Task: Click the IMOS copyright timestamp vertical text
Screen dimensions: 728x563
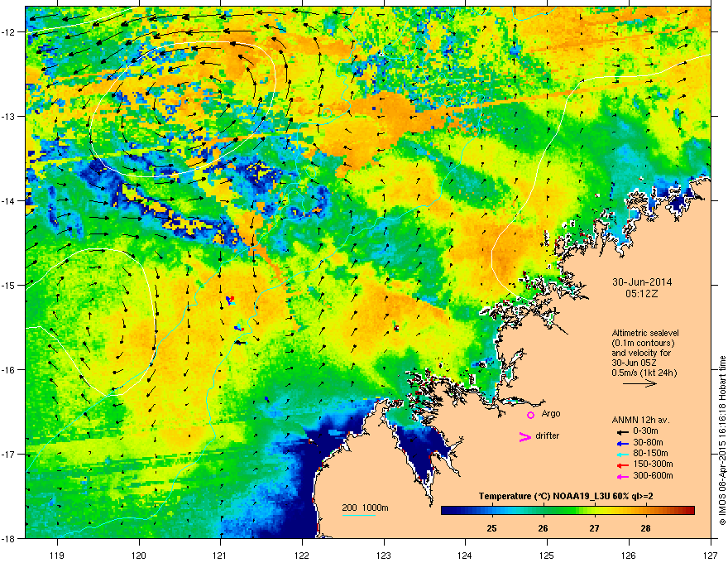Action: pos(722,440)
